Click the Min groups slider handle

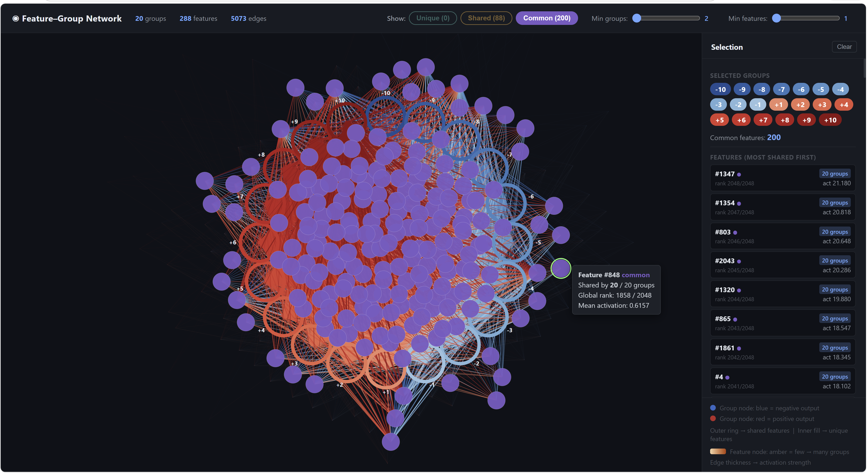pos(637,18)
